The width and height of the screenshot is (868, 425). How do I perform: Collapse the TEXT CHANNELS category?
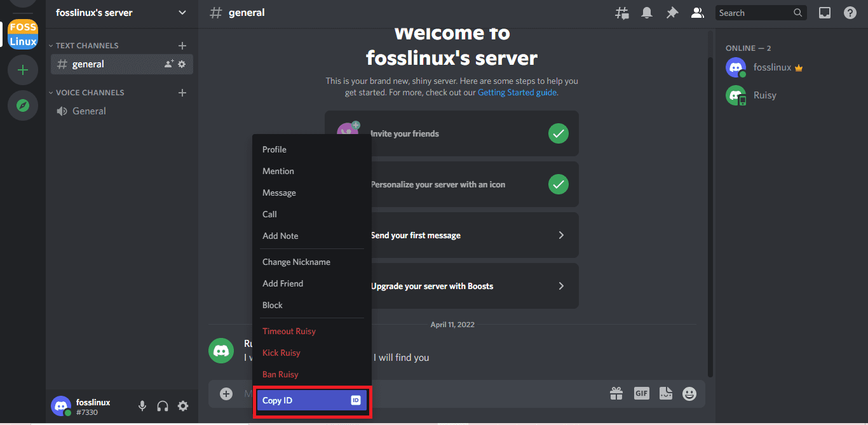coord(86,46)
